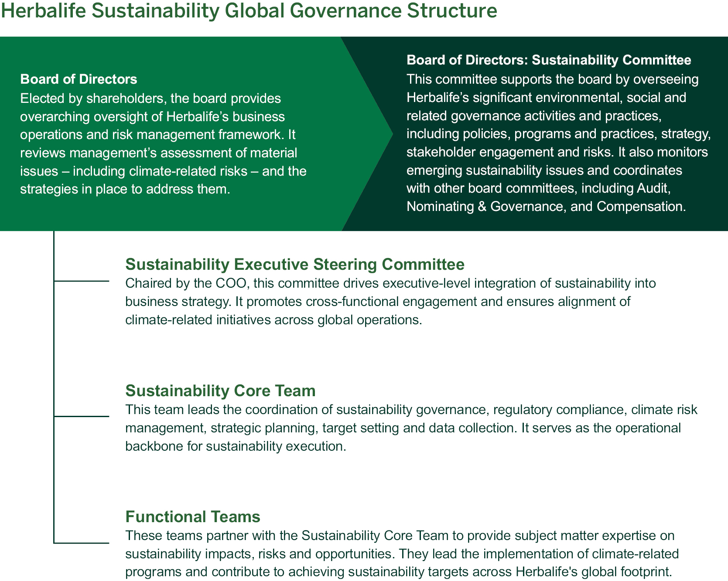Screen dimensions: 728x581
Task: Select the 'Sustainability Executive Steering Committee' heading
Action: [294, 265]
